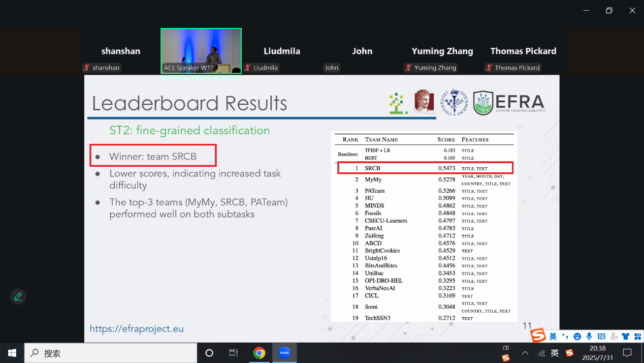Screen dimensions: 644x363
Task: Open the Windows Start menu
Action: [x=12, y=353]
